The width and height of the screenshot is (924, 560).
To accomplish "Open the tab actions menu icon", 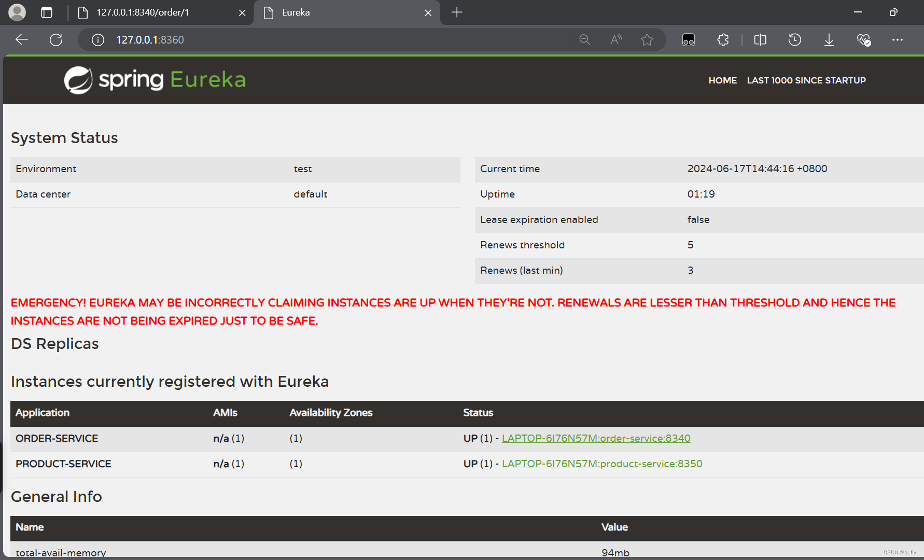I will tap(47, 12).
